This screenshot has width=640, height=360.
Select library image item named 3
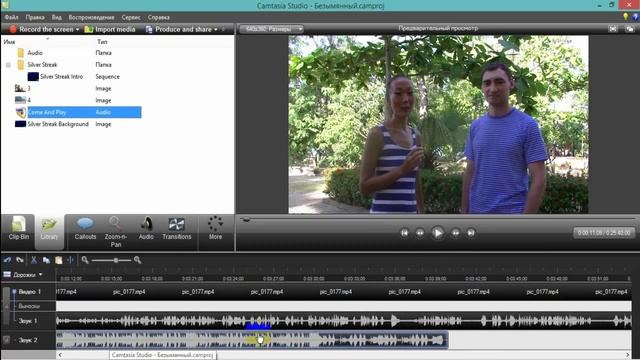(29, 88)
